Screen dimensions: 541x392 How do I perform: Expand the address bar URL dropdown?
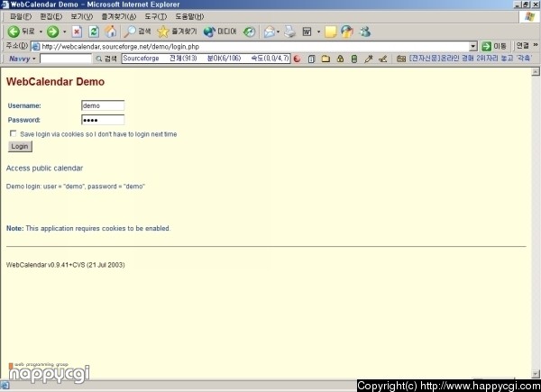[x=473, y=46]
